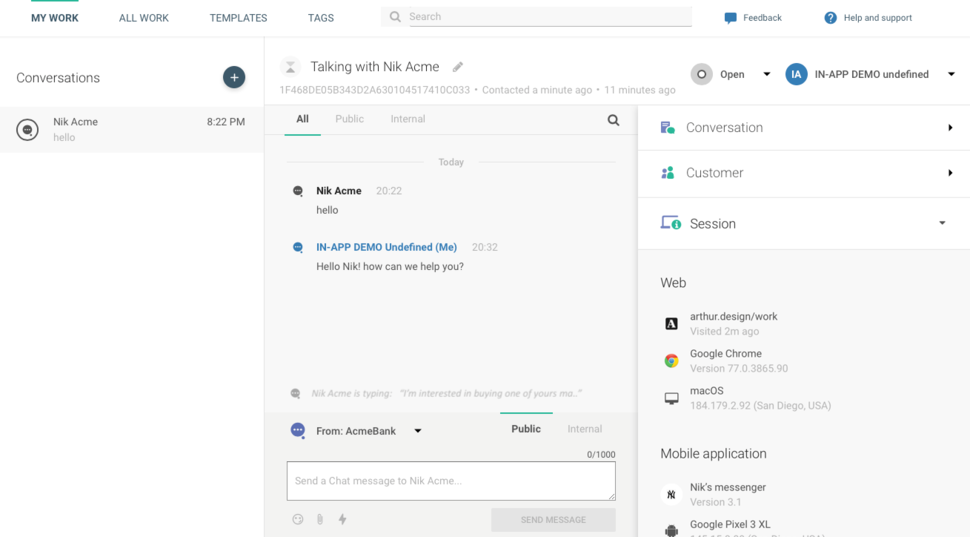Screen dimensions: 970x537
Task: Open the search icon in the chat panel
Action: pos(613,120)
